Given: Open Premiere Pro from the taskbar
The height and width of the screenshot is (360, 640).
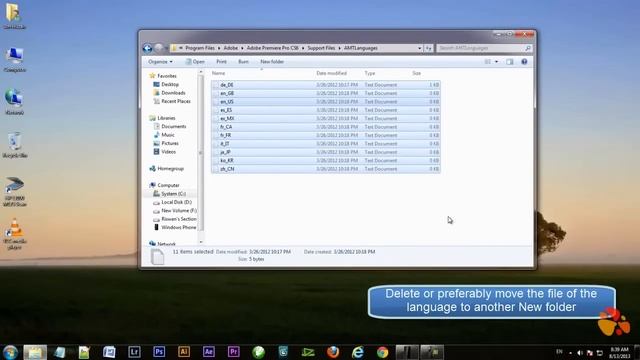Looking at the screenshot, I should 233,352.
